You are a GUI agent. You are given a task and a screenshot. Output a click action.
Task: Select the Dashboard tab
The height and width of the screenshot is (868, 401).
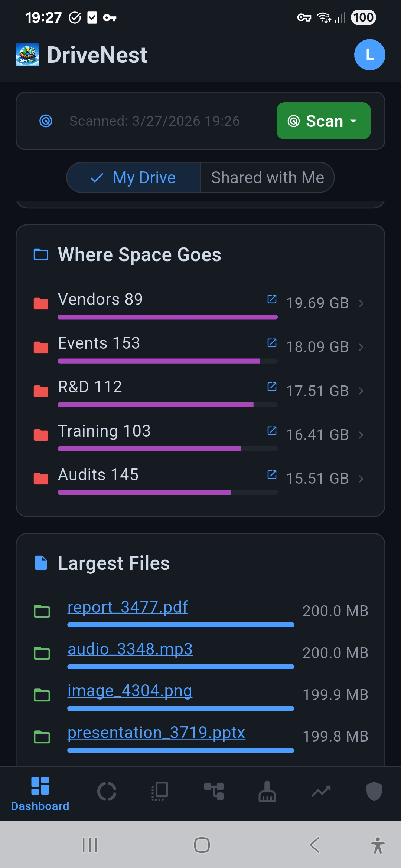(x=40, y=794)
